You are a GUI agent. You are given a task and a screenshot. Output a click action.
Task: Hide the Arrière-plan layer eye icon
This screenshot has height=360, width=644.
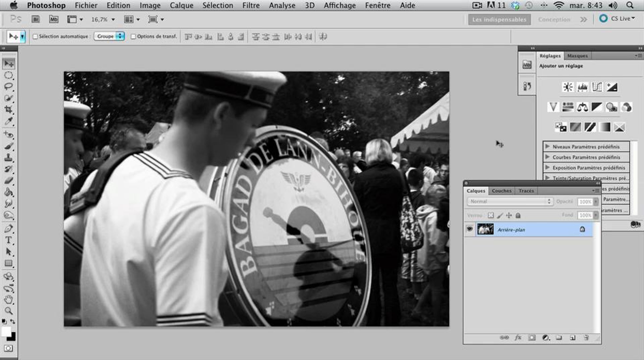(x=470, y=229)
